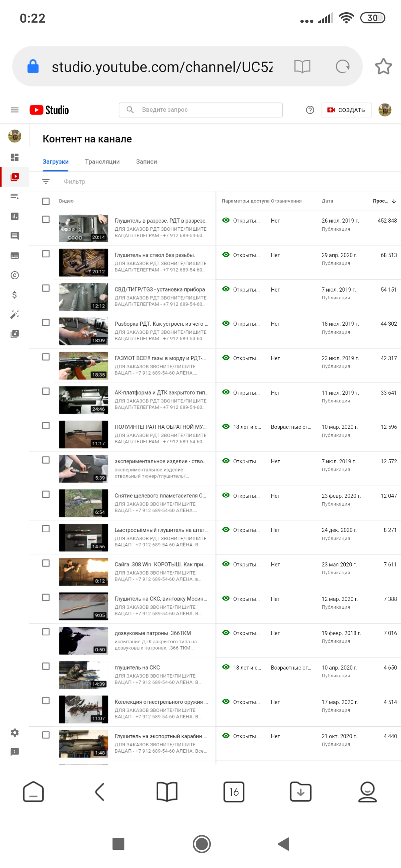The height and width of the screenshot is (868, 401).
Task: Expand the hamburger menu next to Studio logo
Action: click(x=14, y=110)
